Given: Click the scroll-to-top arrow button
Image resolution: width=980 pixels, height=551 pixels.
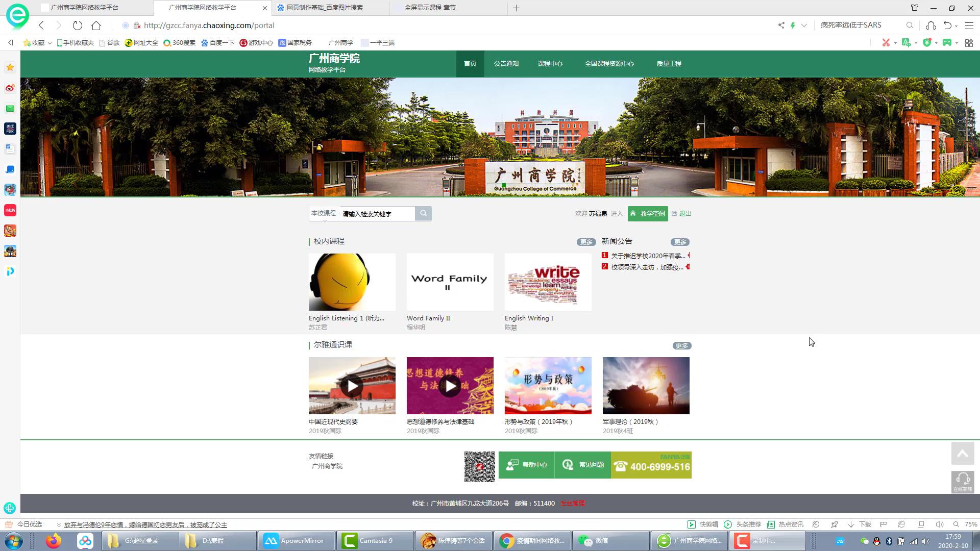Looking at the screenshot, I should click(962, 454).
